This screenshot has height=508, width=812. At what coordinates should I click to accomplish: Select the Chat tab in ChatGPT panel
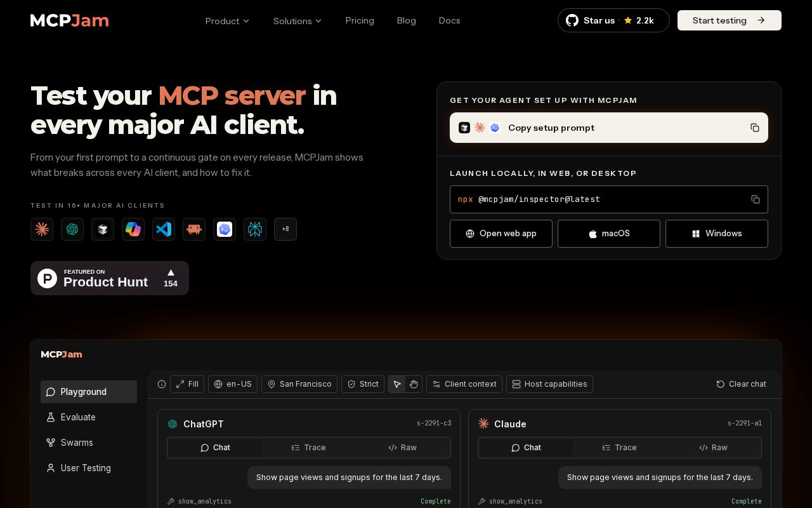tap(215, 448)
